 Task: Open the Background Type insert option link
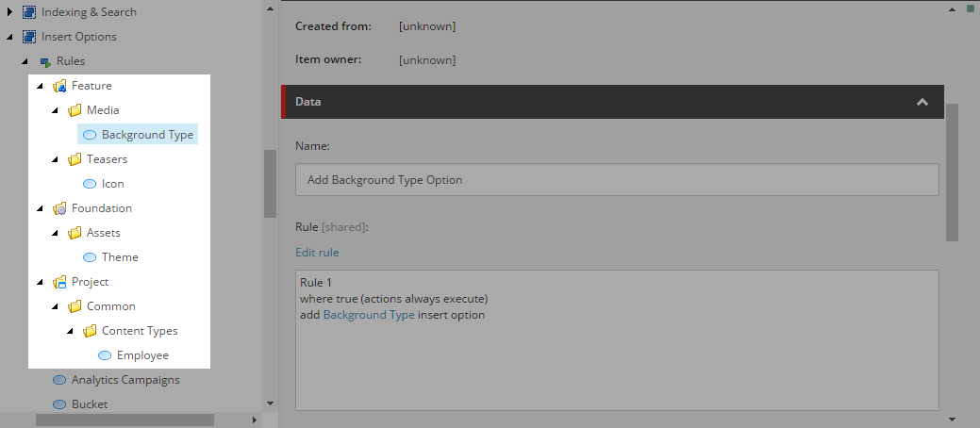pos(369,315)
